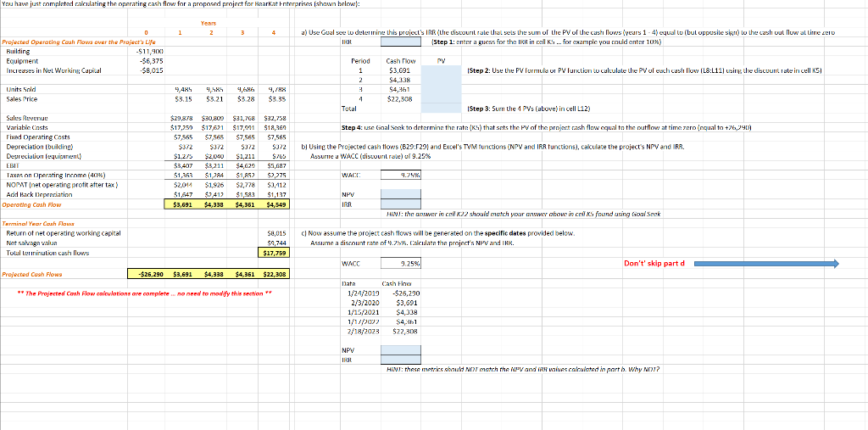The width and height of the screenshot is (868, 430).
Task: Click the PV cell for Period 1
Action: click(x=441, y=70)
